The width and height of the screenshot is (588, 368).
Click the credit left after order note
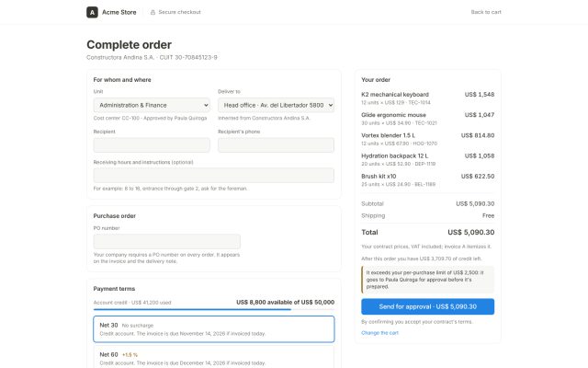422,259
